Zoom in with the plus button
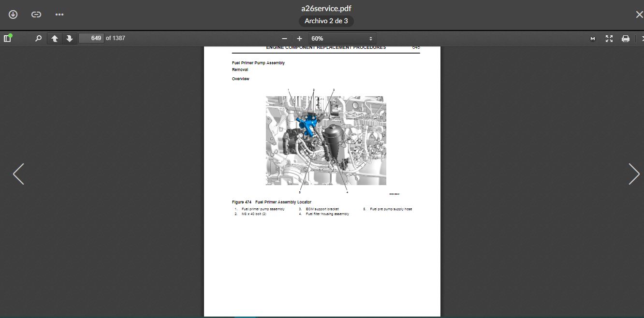Screen dimensions: 644x318 pos(300,38)
